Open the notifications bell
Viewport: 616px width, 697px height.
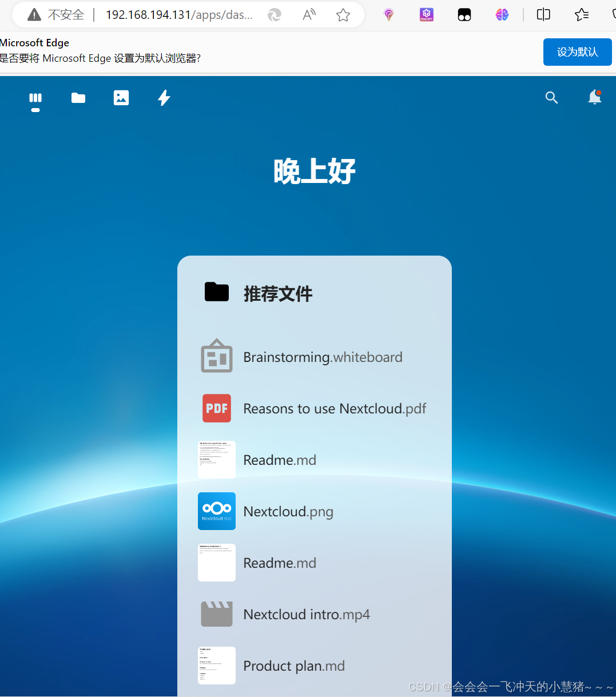click(x=594, y=98)
